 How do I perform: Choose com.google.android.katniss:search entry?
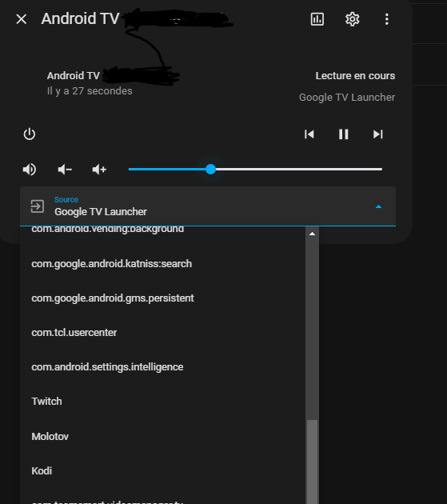(x=162, y=263)
